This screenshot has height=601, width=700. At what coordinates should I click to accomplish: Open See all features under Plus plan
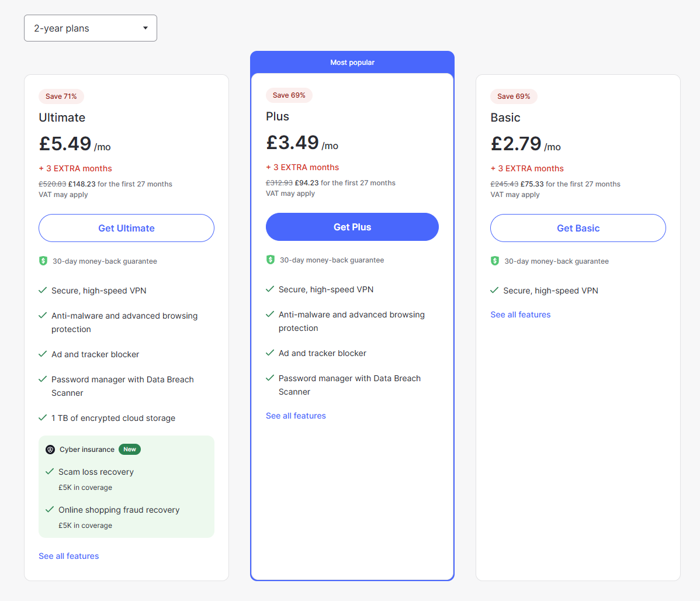tap(296, 416)
